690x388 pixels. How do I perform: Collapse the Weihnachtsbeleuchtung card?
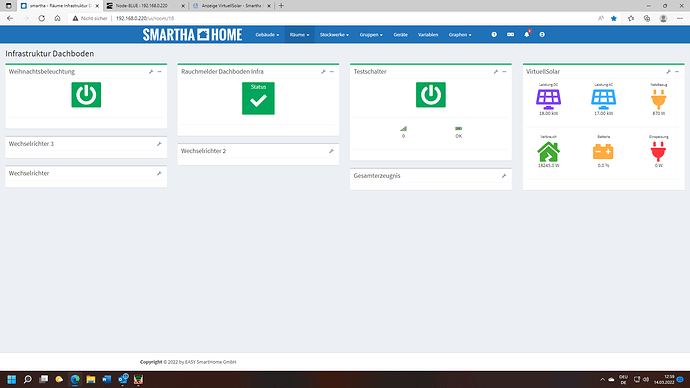point(160,72)
